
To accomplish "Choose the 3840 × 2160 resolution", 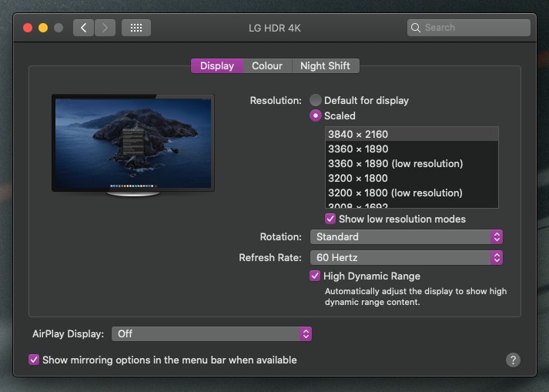I will [x=412, y=134].
